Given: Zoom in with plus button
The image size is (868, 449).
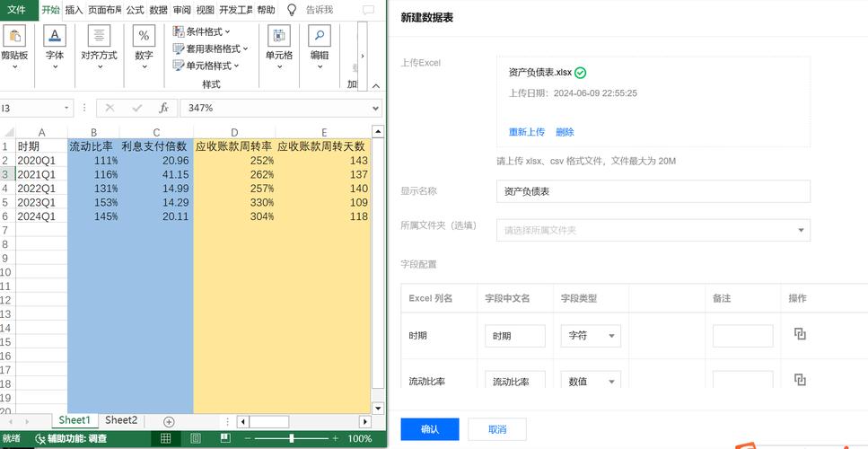Looking at the screenshot, I should coord(335,438).
